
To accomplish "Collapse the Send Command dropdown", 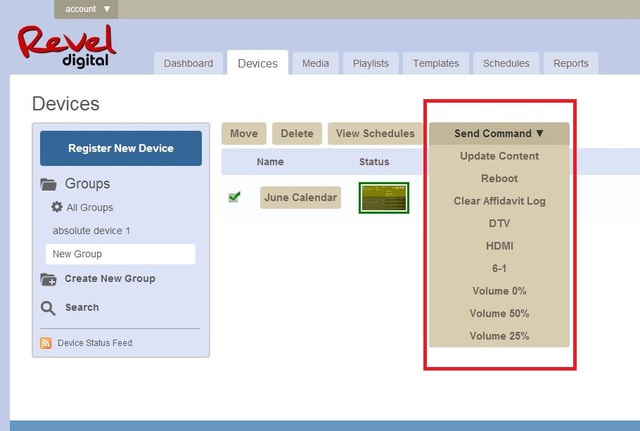I will point(499,133).
